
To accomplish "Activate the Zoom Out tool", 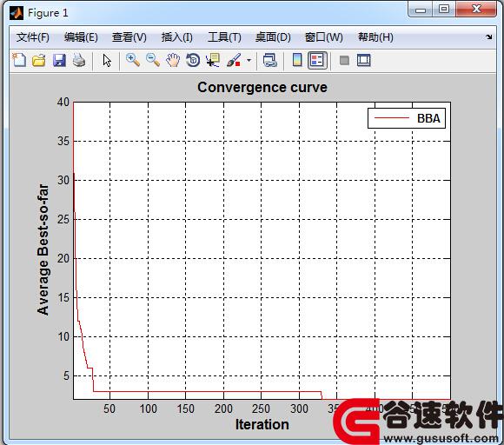I will tap(153, 60).
